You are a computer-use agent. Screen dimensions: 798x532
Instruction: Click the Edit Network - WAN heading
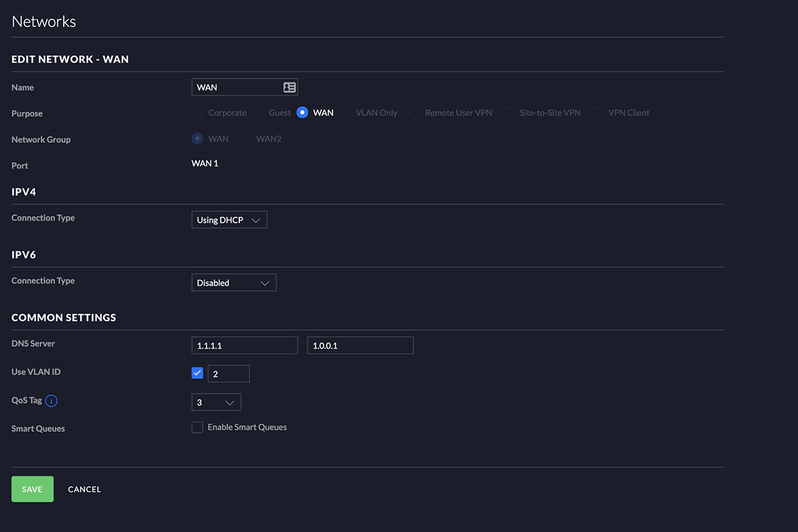[x=70, y=59]
